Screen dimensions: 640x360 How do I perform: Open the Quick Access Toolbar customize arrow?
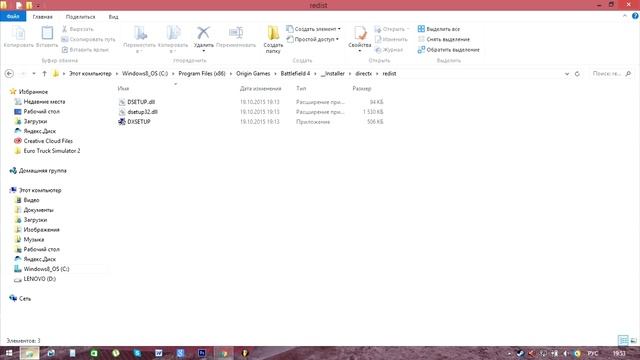coord(38,6)
